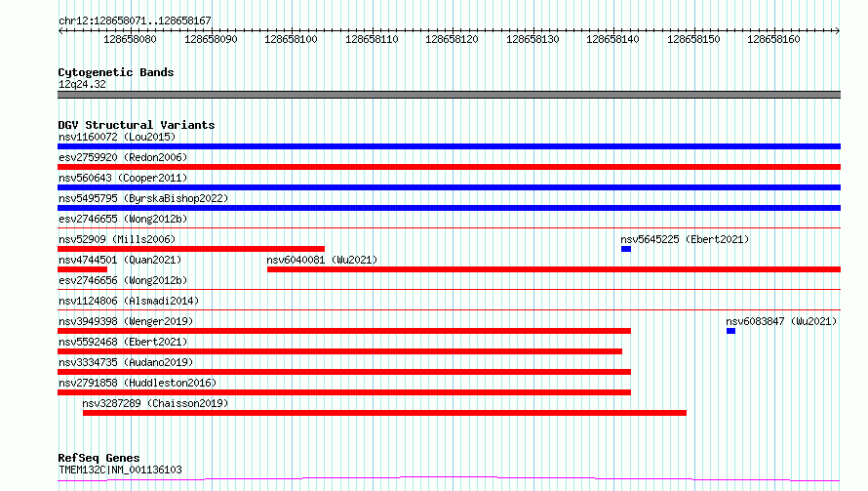Open nsv3334735 (Audano2019) label
The height and width of the screenshot is (491, 868).
126,362
